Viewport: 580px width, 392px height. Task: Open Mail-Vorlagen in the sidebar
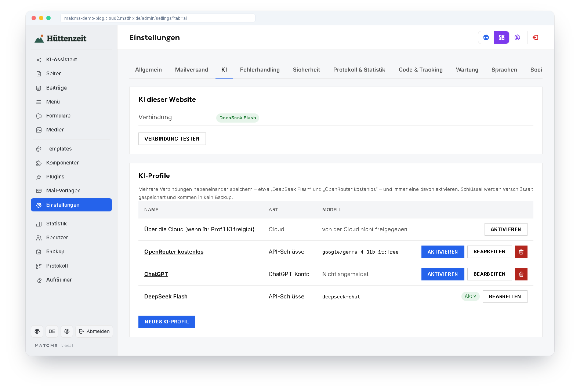(x=71, y=190)
